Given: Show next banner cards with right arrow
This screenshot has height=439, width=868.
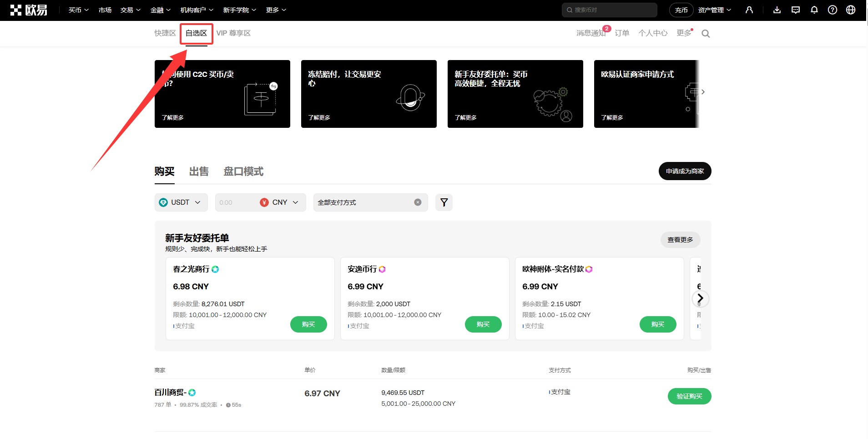Looking at the screenshot, I should [x=703, y=92].
